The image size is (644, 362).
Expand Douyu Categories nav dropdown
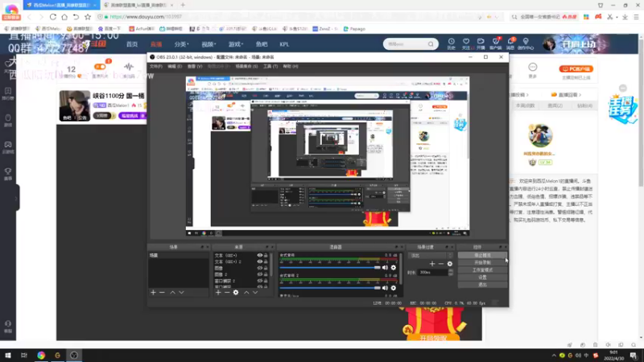182,44
